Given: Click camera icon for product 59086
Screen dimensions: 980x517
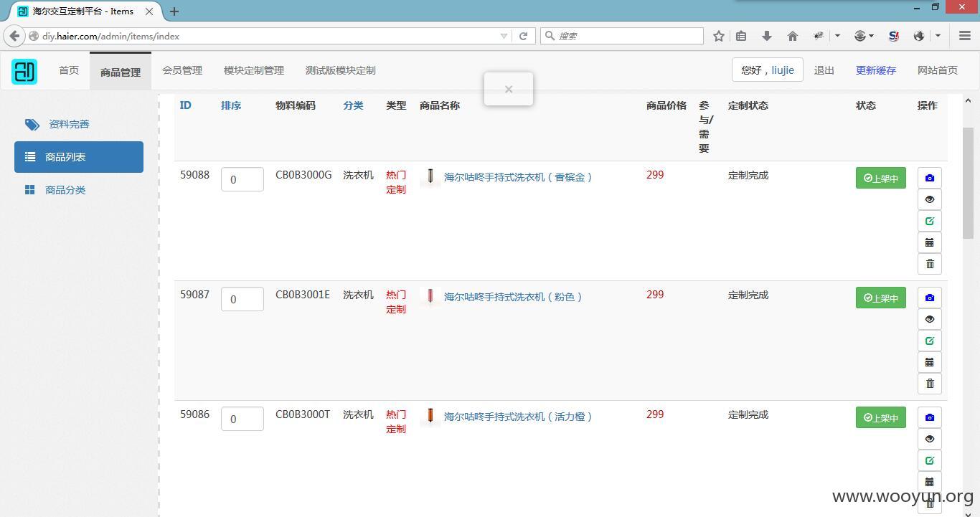Looking at the screenshot, I should click(x=930, y=417).
